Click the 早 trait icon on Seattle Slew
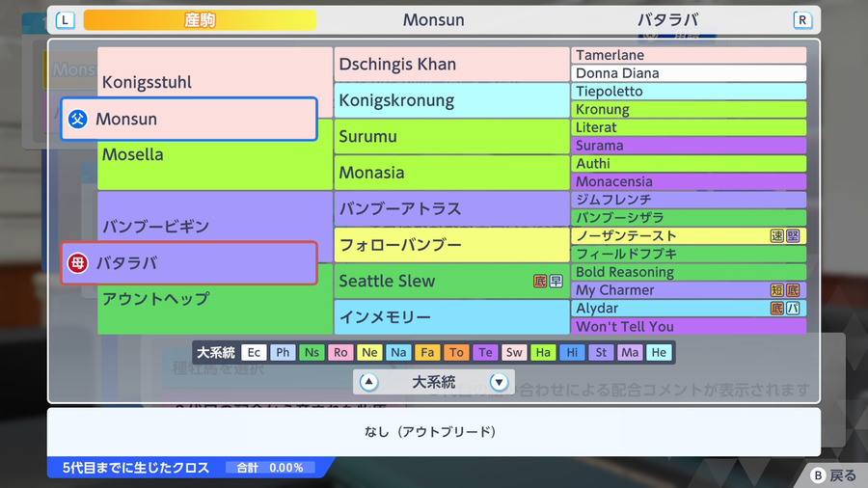This screenshot has height=488, width=868. (x=556, y=281)
